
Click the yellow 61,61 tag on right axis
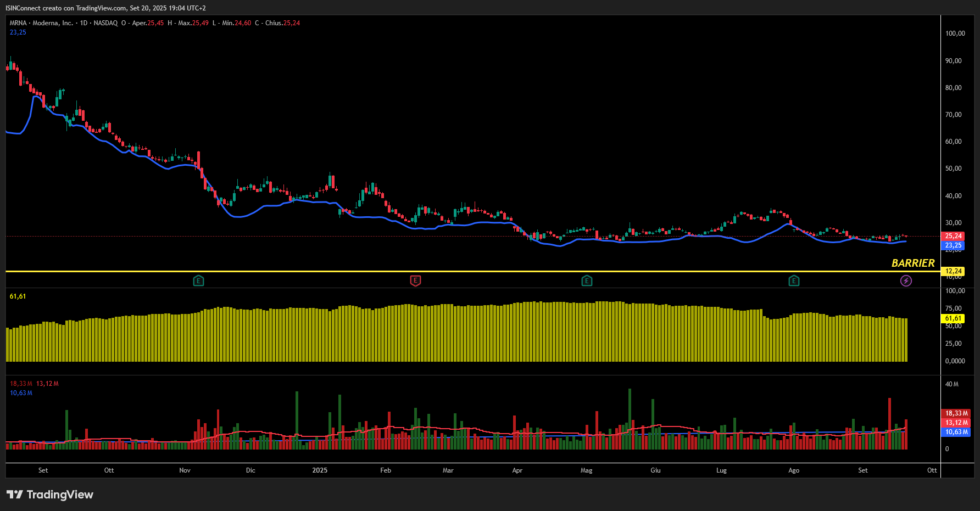pyautogui.click(x=953, y=318)
